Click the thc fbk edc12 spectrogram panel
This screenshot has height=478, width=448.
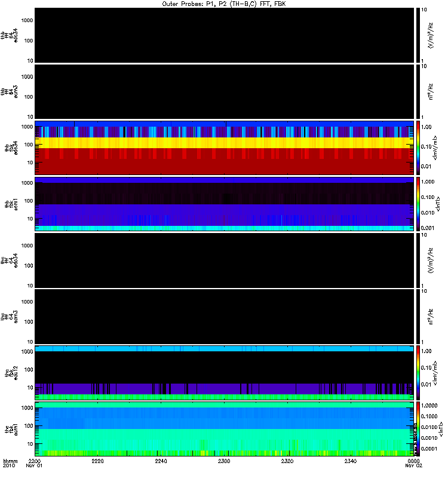[x=224, y=373]
